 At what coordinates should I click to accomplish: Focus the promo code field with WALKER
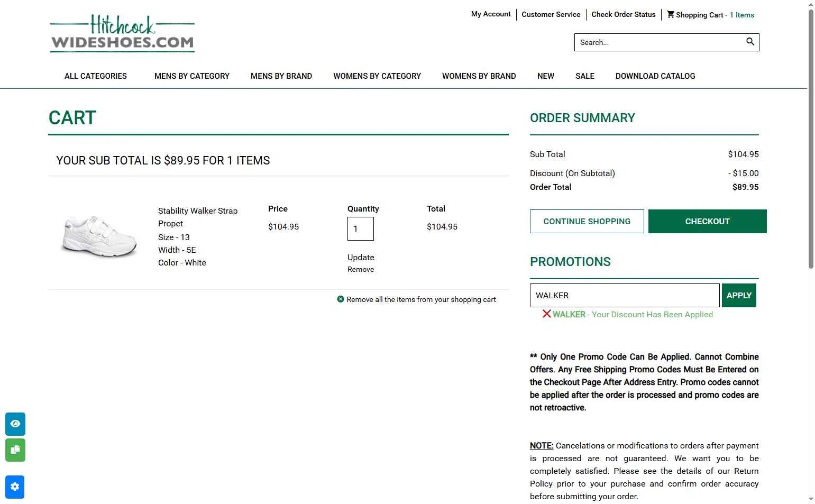click(x=625, y=295)
